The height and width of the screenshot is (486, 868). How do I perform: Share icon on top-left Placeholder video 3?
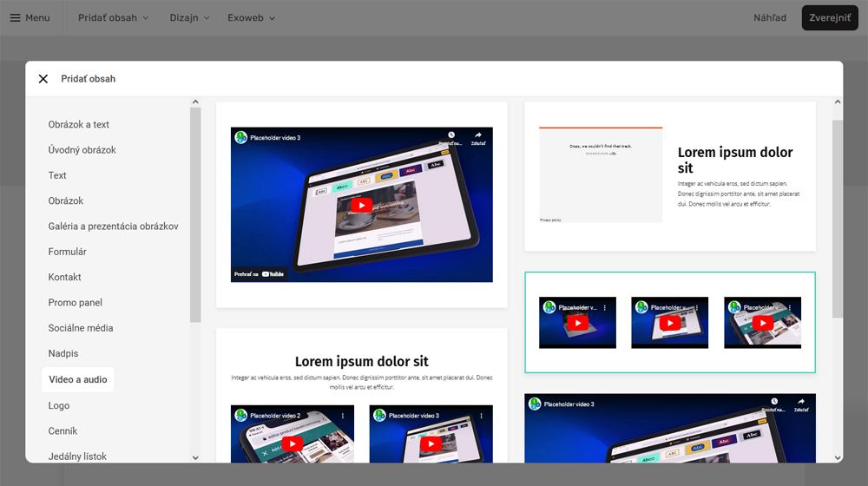tap(477, 135)
